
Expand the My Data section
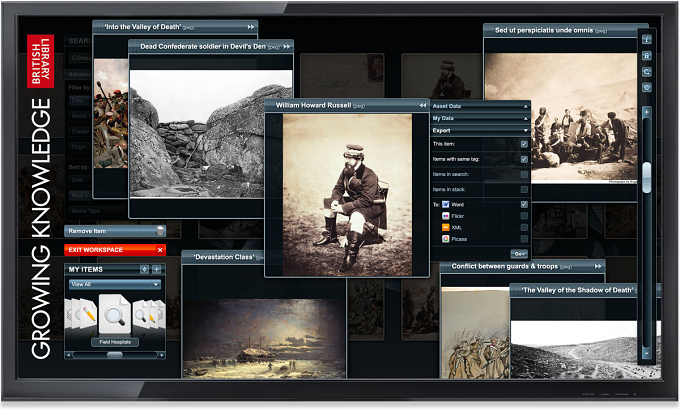(480, 118)
